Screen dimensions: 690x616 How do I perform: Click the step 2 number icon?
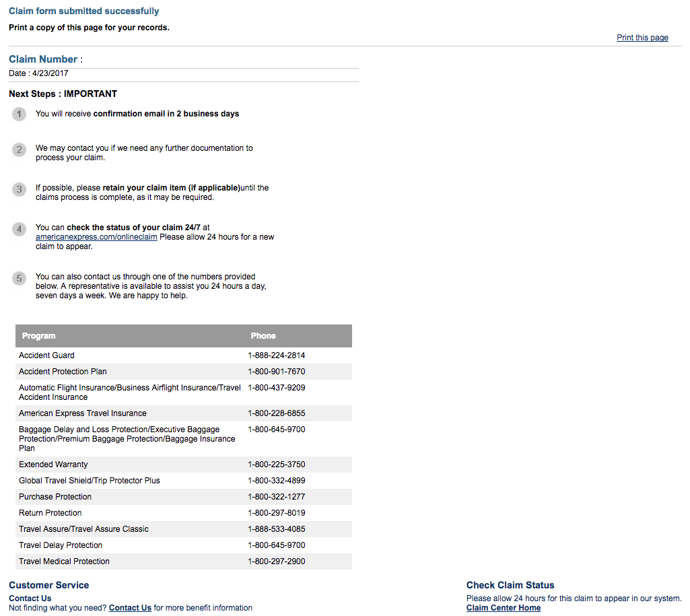click(x=20, y=149)
